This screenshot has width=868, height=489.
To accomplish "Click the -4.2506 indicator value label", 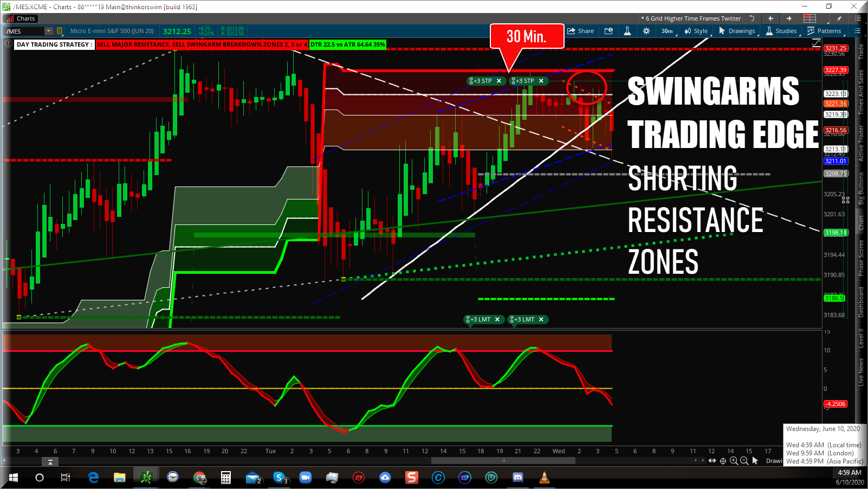I will (835, 404).
